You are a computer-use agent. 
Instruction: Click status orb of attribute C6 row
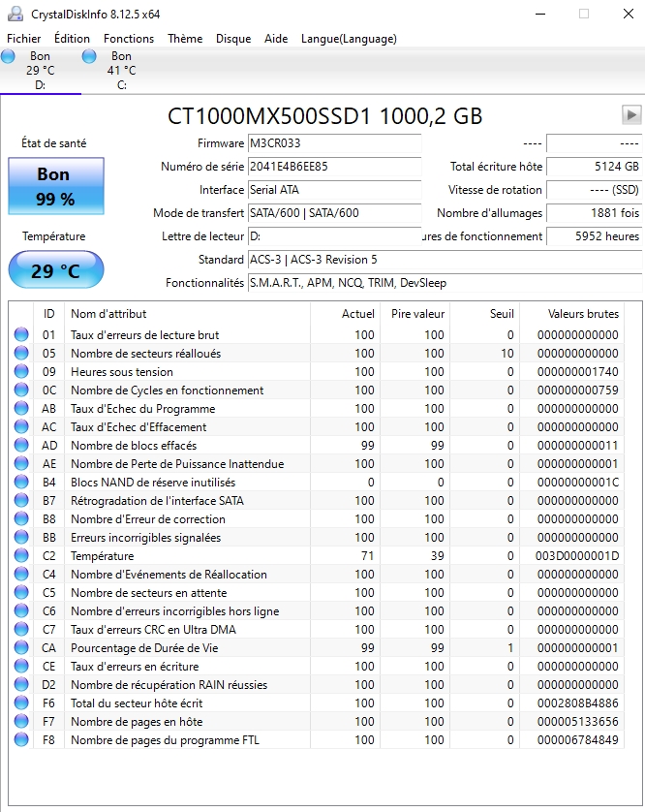pyautogui.click(x=21, y=610)
